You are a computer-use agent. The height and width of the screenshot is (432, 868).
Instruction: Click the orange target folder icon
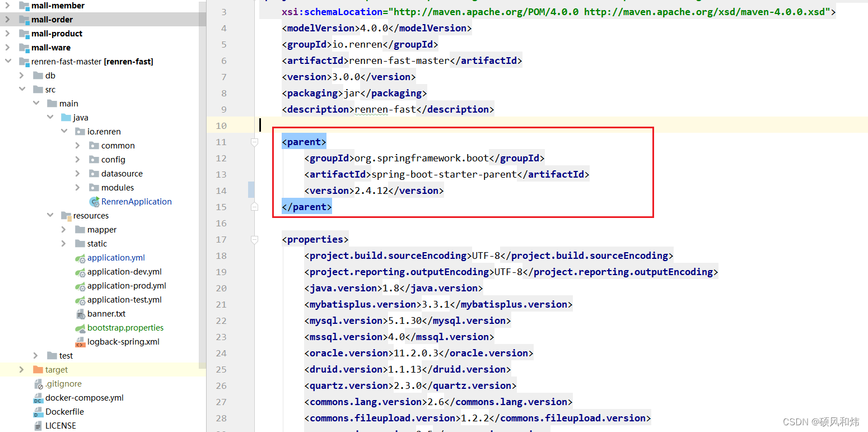pos(38,370)
